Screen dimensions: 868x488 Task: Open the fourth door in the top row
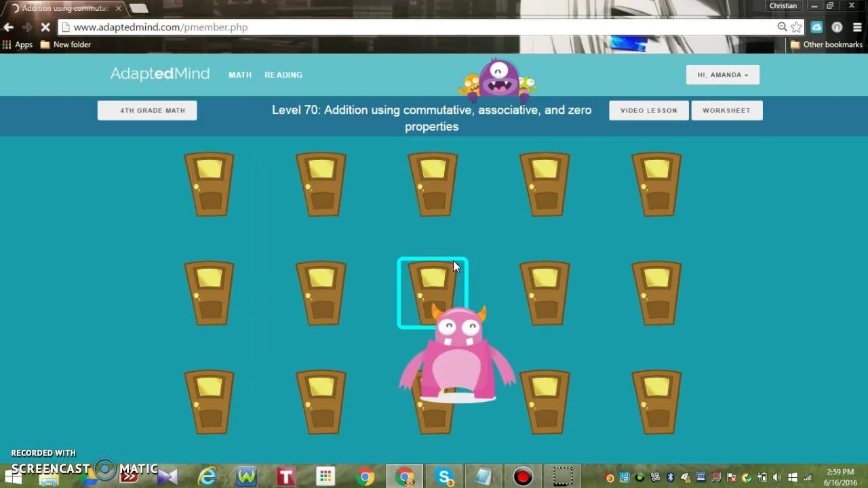pyautogui.click(x=545, y=184)
